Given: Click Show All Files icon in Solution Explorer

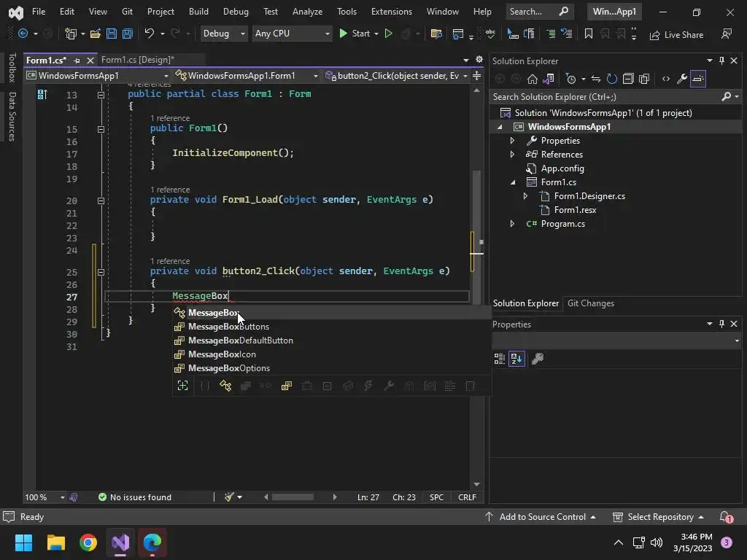Looking at the screenshot, I should click(644, 79).
